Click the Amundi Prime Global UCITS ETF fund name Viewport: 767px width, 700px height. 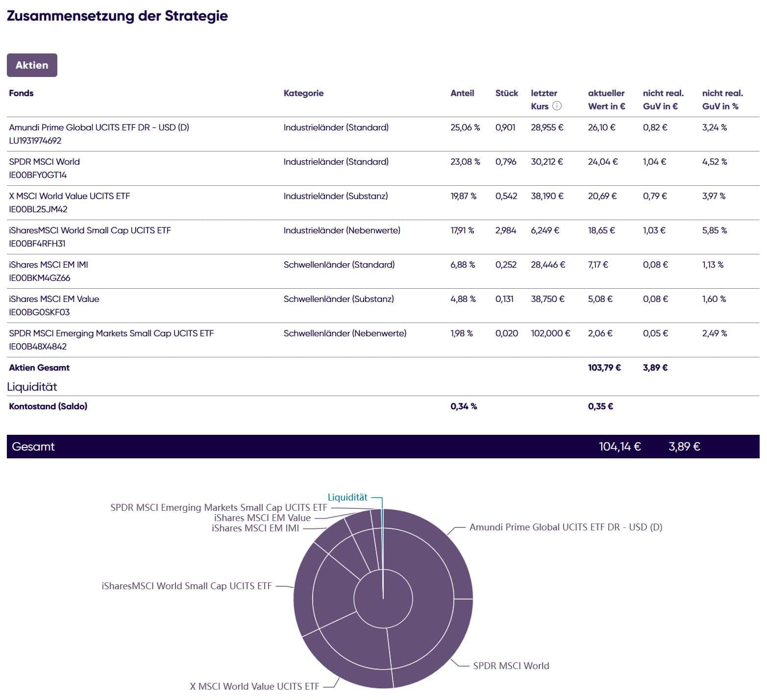click(99, 127)
